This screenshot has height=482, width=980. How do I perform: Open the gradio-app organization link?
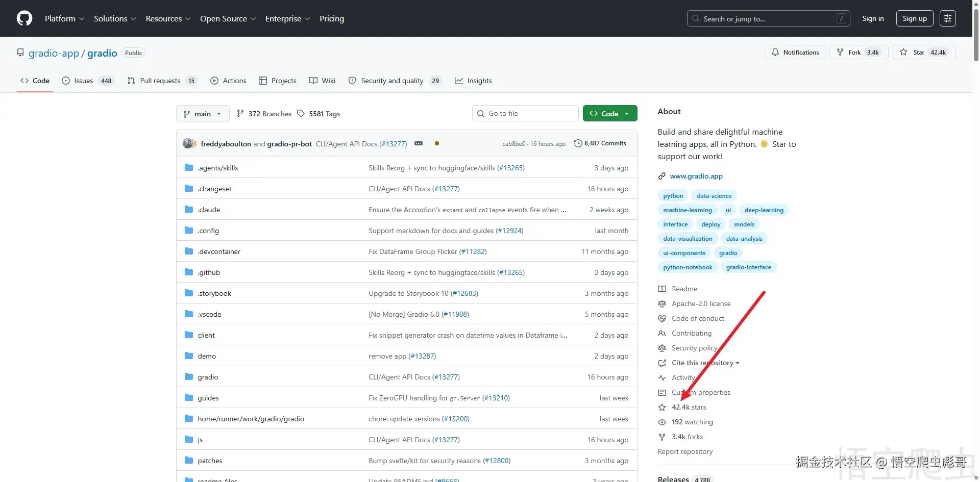tap(54, 53)
